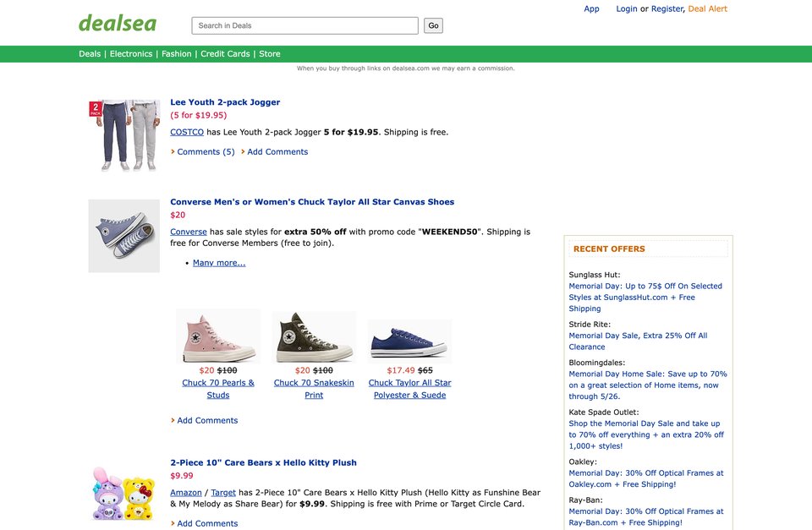Open Chuck Taylor All Star Polyester & Suede link

pos(409,389)
